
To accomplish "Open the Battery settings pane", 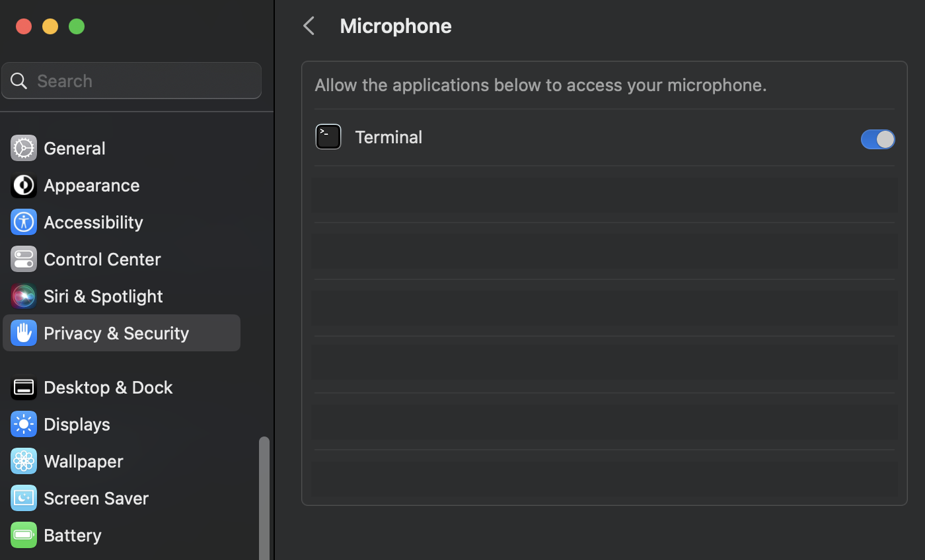I will [x=122, y=535].
